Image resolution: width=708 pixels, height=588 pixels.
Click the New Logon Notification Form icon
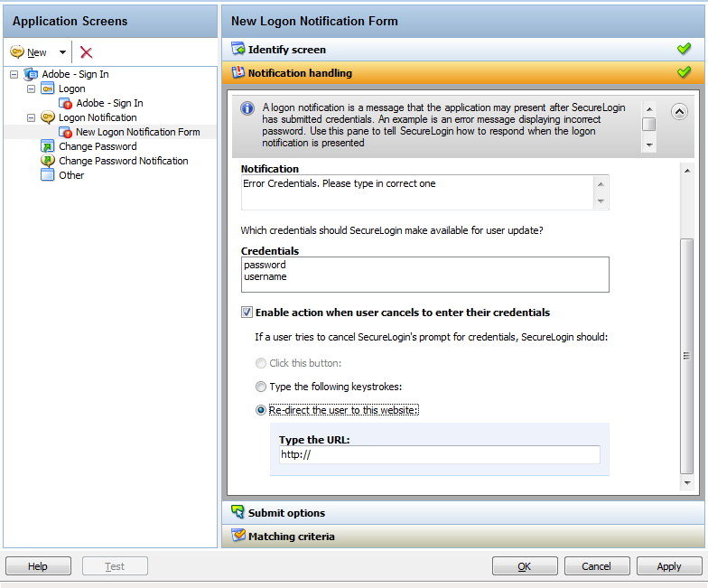coord(65,132)
